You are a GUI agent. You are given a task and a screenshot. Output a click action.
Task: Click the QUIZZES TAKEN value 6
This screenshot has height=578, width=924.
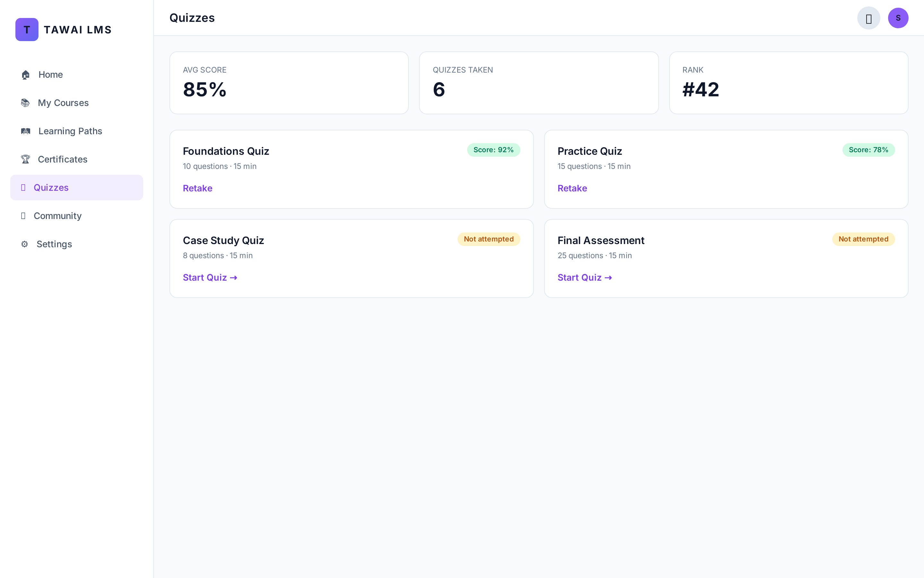pyautogui.click(x=439, y=90)
